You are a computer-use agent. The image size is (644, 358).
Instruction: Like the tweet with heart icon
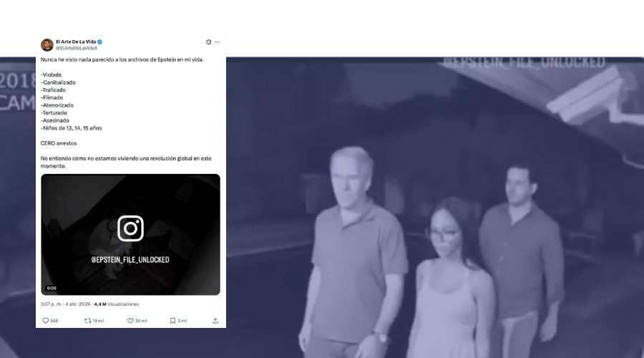coord(130,321)
